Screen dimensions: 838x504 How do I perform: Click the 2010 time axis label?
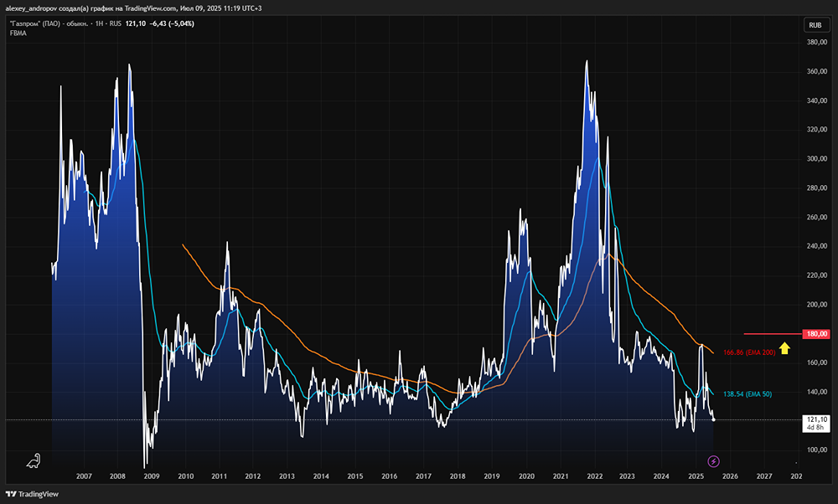(185, 476)
